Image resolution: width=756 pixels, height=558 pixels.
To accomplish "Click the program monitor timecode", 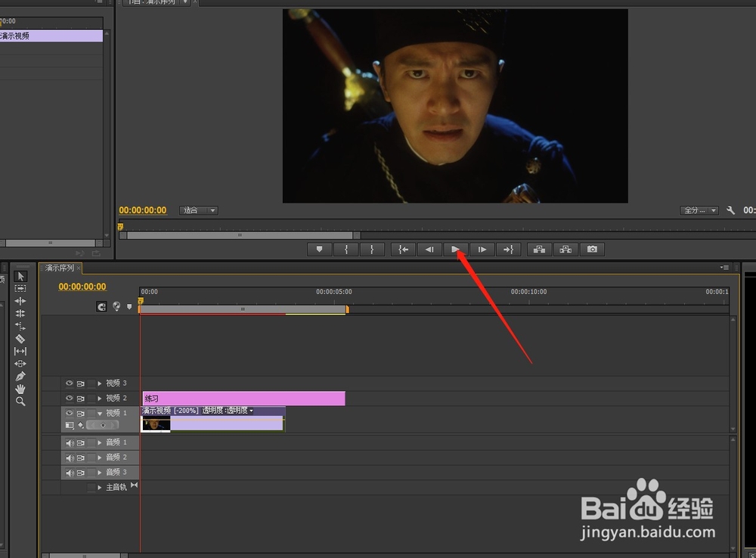I will 143,210.
